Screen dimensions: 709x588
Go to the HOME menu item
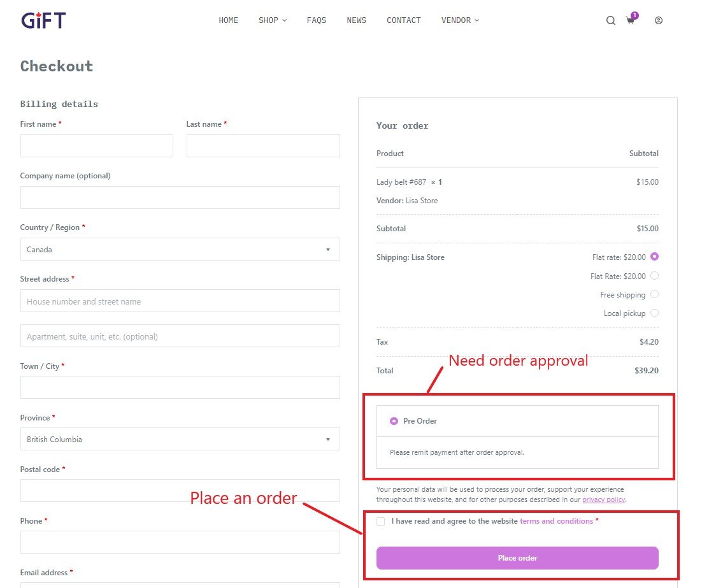(x=228, y=20)
